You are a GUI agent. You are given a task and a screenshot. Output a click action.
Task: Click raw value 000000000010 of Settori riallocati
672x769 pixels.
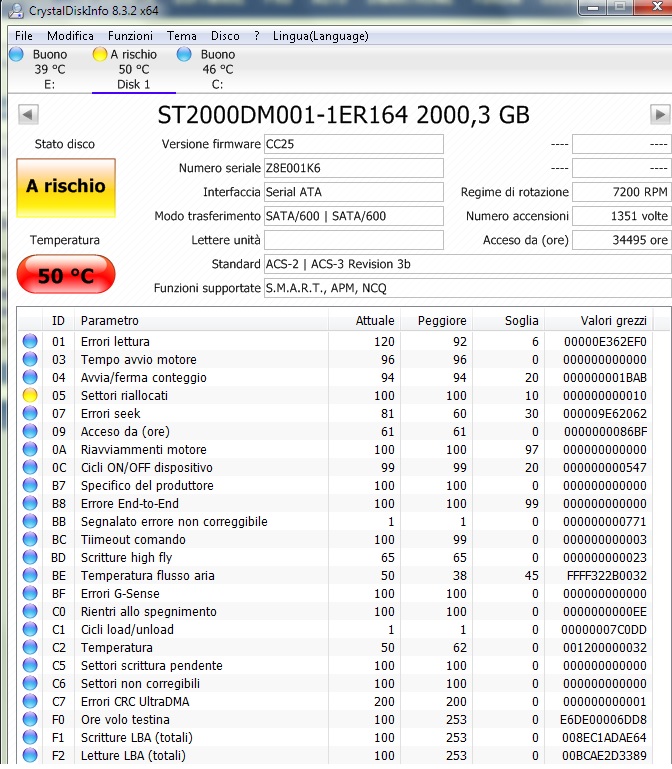605,396
